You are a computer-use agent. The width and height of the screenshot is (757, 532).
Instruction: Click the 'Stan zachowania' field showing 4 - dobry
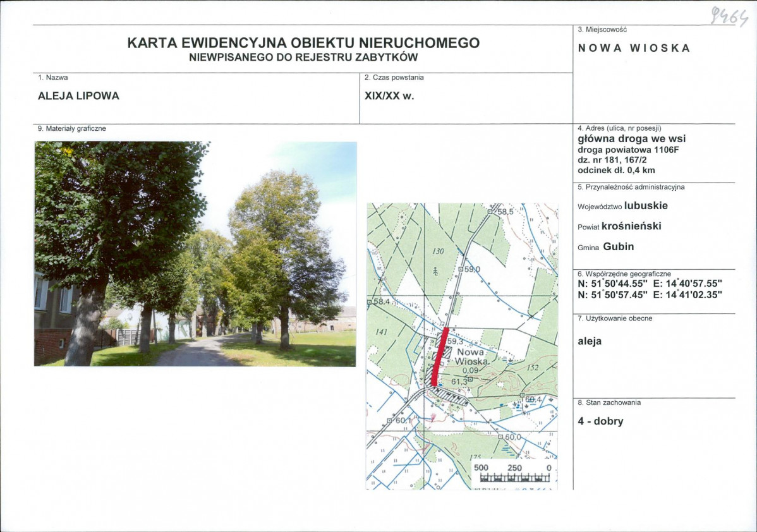(x=600, y=421)
